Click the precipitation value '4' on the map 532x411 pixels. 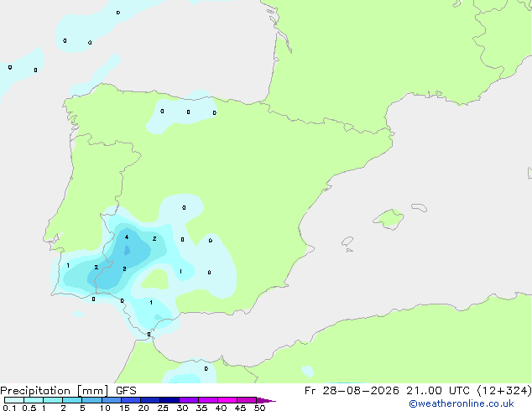[x=127, y=237]
